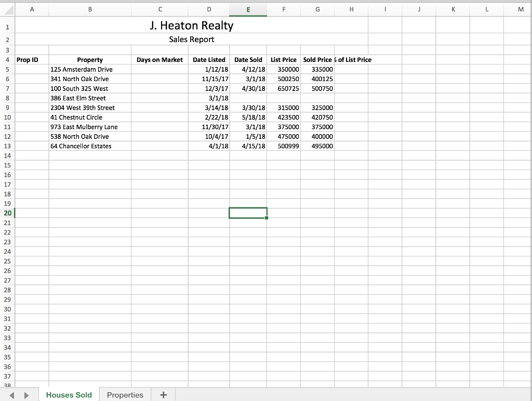
Task: Select the Days on Market header cell
Action: click(x=159, y=60)
